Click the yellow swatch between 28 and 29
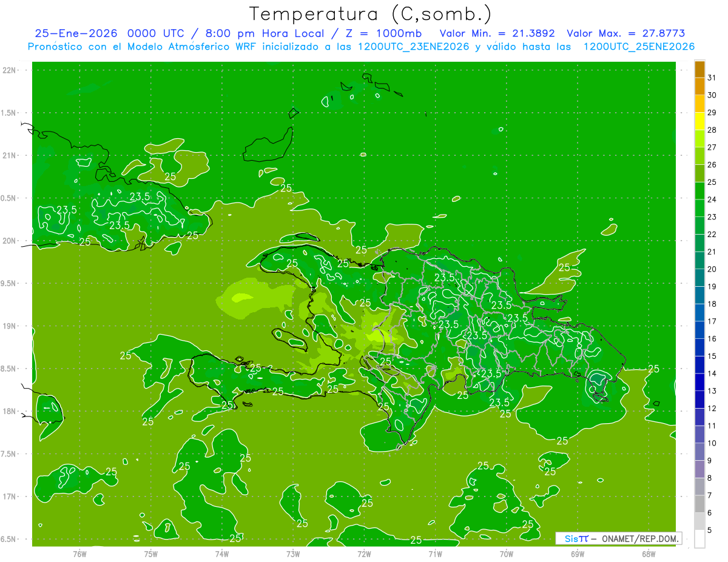The width and height of the screenshot is (728, 562). 699,121
